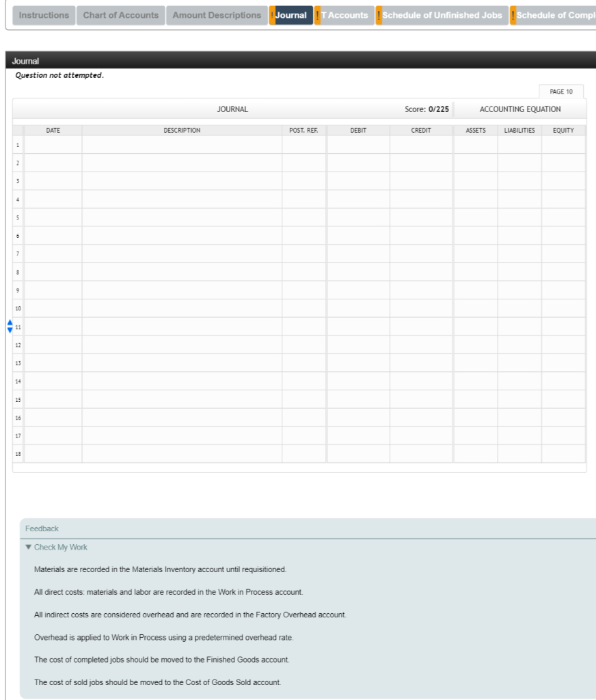This screenshot has width=596, height=700.
Task: Open the Schedule of Unfinished Jobs tab
Action: coord(442,15)
